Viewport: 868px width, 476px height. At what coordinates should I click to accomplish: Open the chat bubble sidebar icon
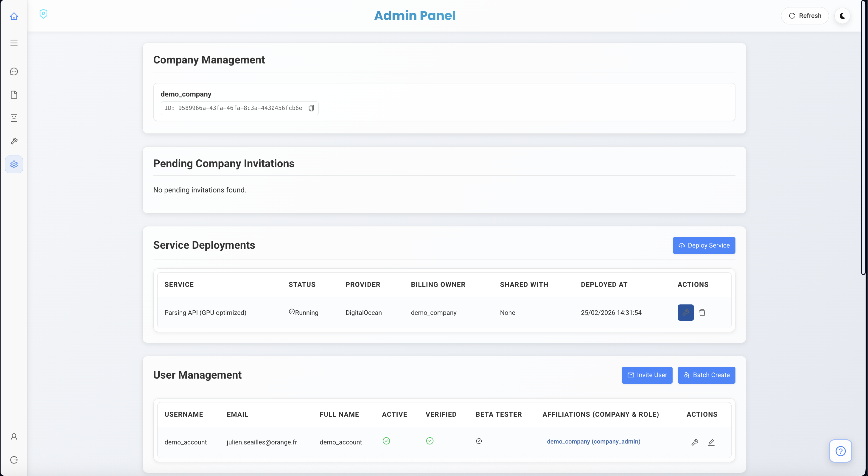click(x=14, y=71)
